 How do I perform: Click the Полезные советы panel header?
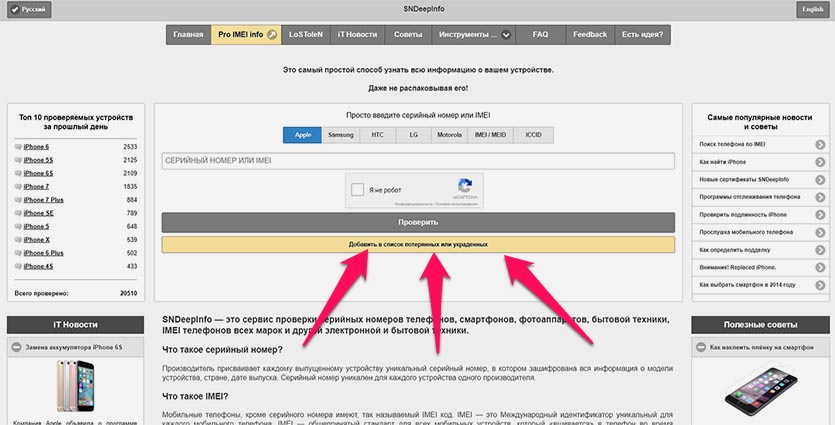pyautogui.click(x=760, y=324)
